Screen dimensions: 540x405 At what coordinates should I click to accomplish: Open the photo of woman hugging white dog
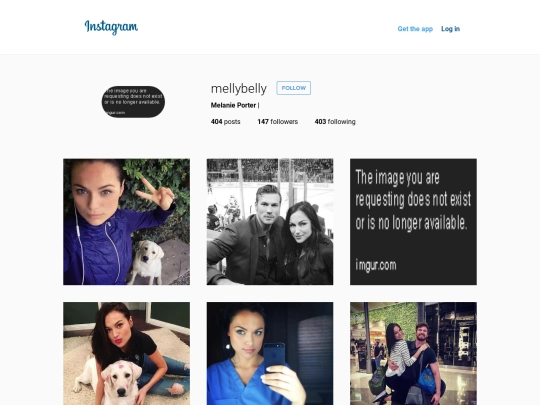point(126,353)
